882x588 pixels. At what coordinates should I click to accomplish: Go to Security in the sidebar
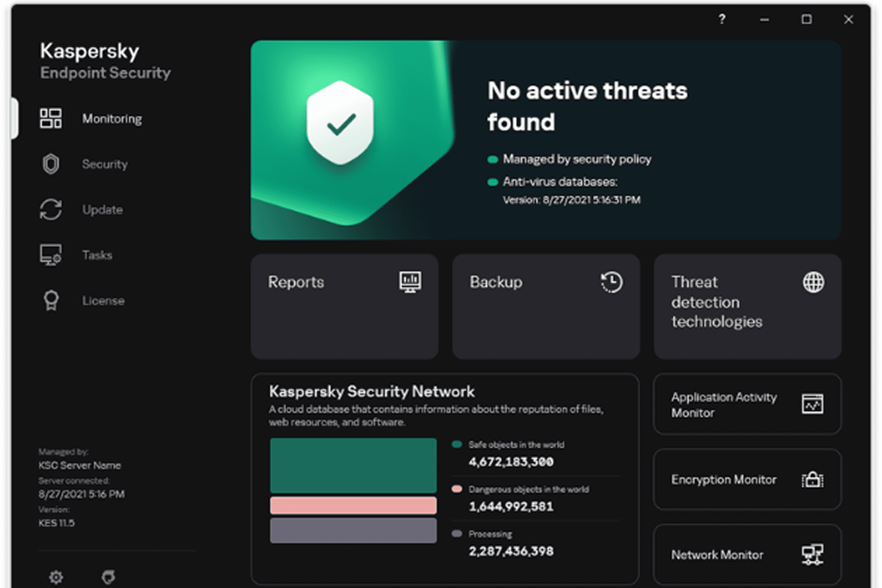(x=105, y=164)
